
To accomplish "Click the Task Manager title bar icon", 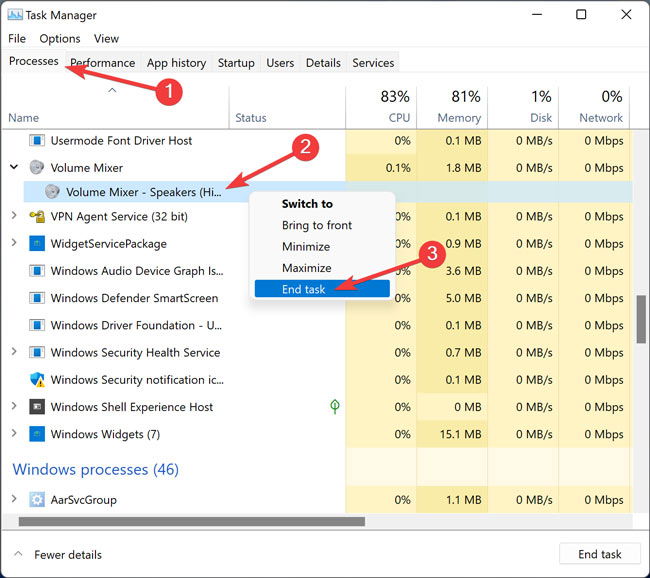I will tap(15, 15).
